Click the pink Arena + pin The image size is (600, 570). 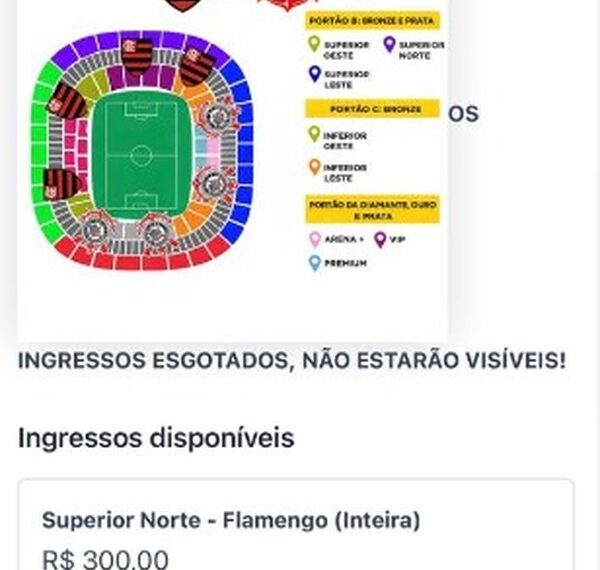[313, 238]
